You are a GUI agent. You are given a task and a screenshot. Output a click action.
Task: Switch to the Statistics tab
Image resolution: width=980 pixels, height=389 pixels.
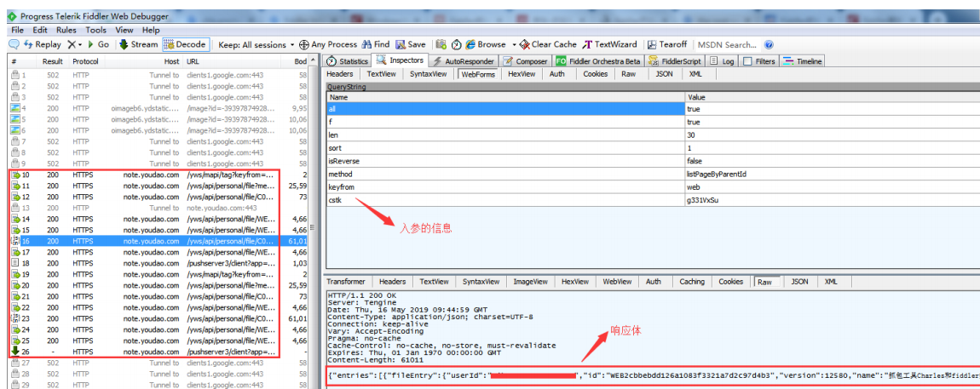(x=348, y=61)
